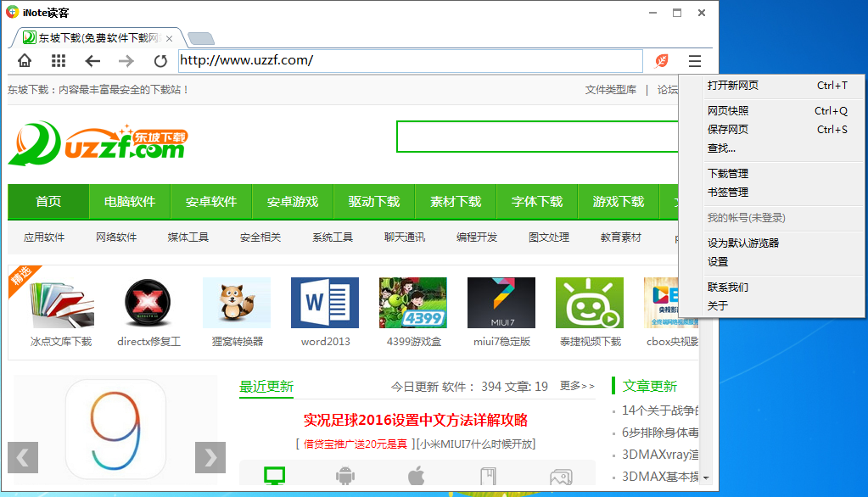Go back with the left arrow
868x497 pixels.
tap(92, 61)
